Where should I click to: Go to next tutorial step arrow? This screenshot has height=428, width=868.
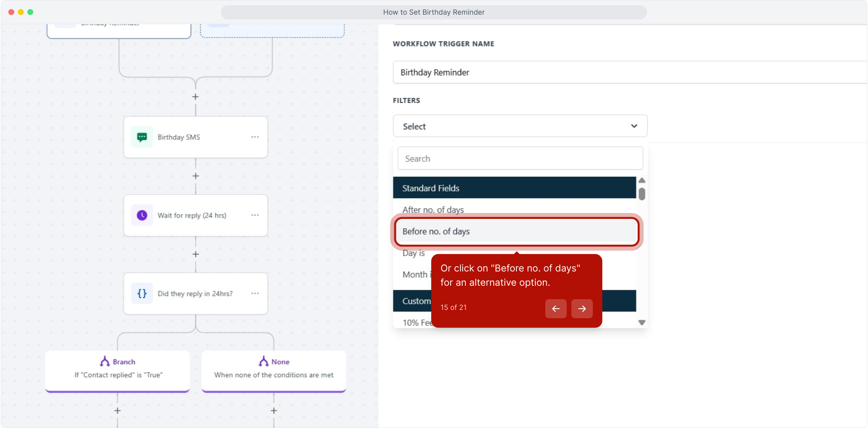click(x=582, y=309)
